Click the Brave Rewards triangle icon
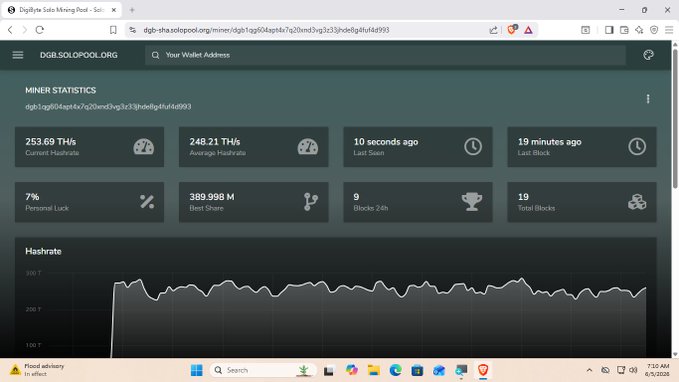The image size is (679, 382). point(528,30)
